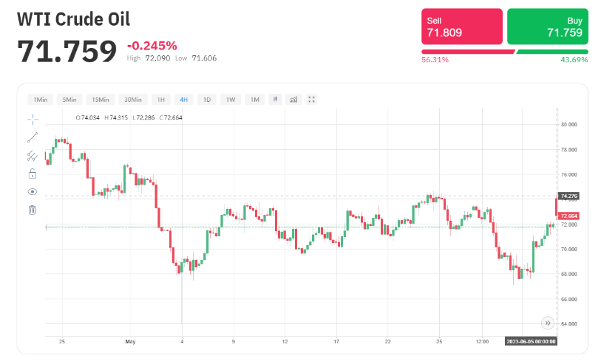Open the chart indicators menu

[x=293, y=99]
